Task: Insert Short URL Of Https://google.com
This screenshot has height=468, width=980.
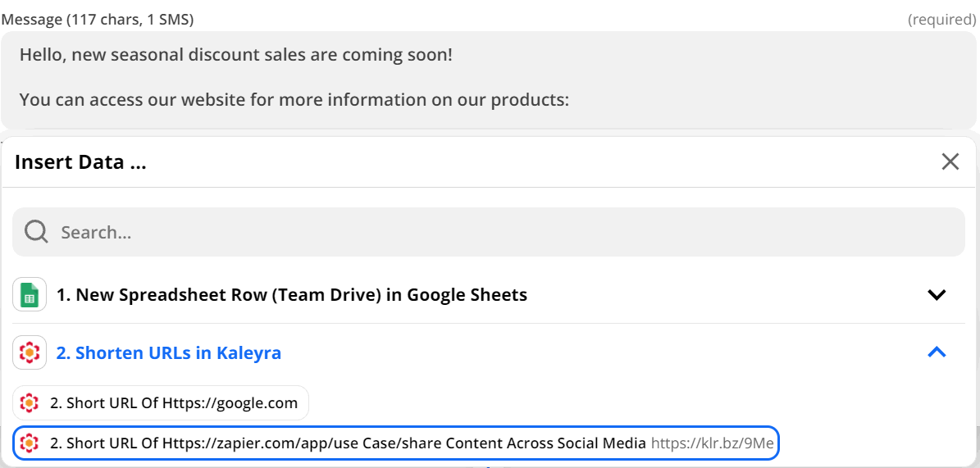Action: (x=161, y=403)
